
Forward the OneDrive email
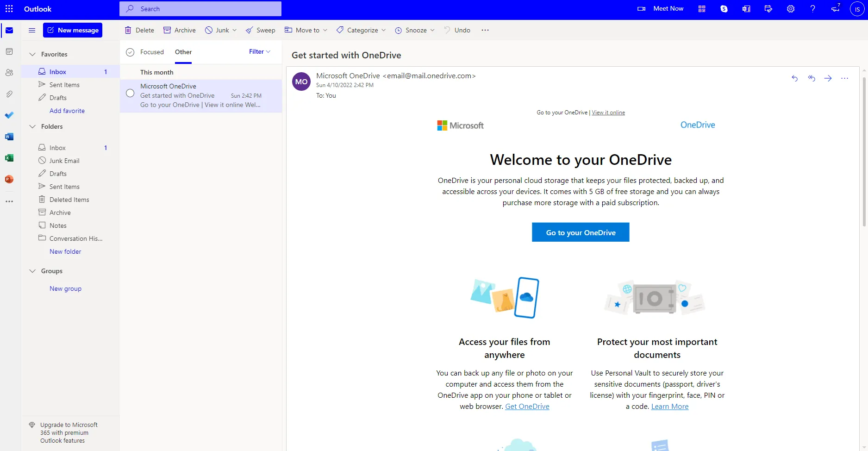coord(828,78)
